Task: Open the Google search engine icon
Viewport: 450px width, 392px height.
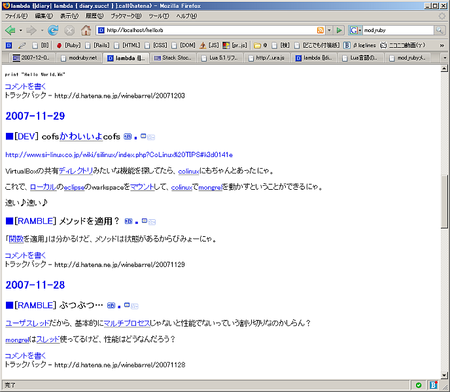Action: point(353,30)
